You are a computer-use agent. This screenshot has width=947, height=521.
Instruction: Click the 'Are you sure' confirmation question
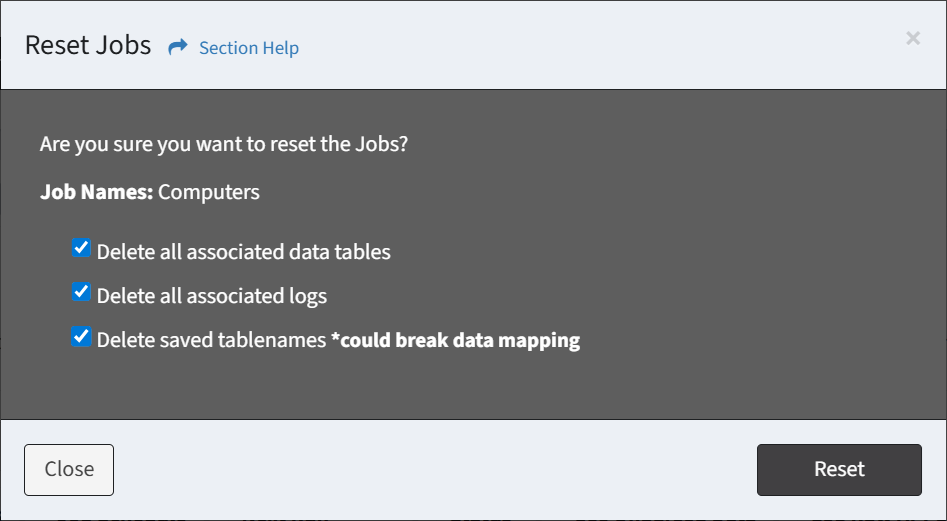223,144
